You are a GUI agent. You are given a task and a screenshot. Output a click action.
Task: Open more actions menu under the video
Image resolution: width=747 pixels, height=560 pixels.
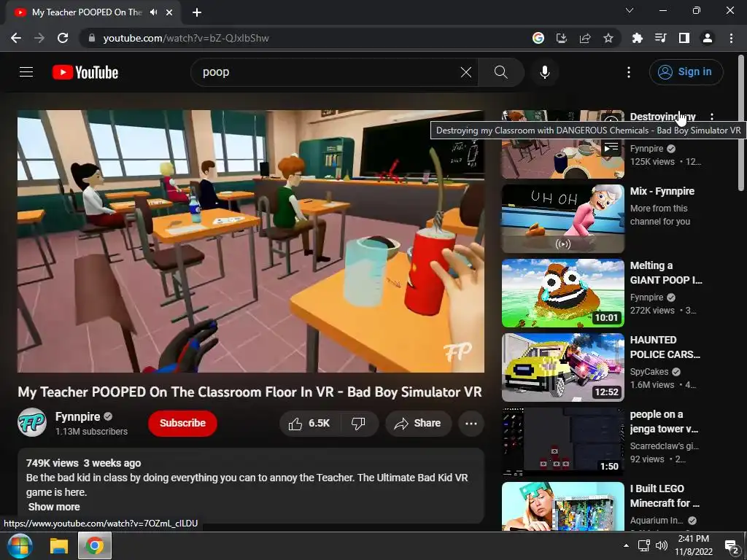click(x=471, y=424)
